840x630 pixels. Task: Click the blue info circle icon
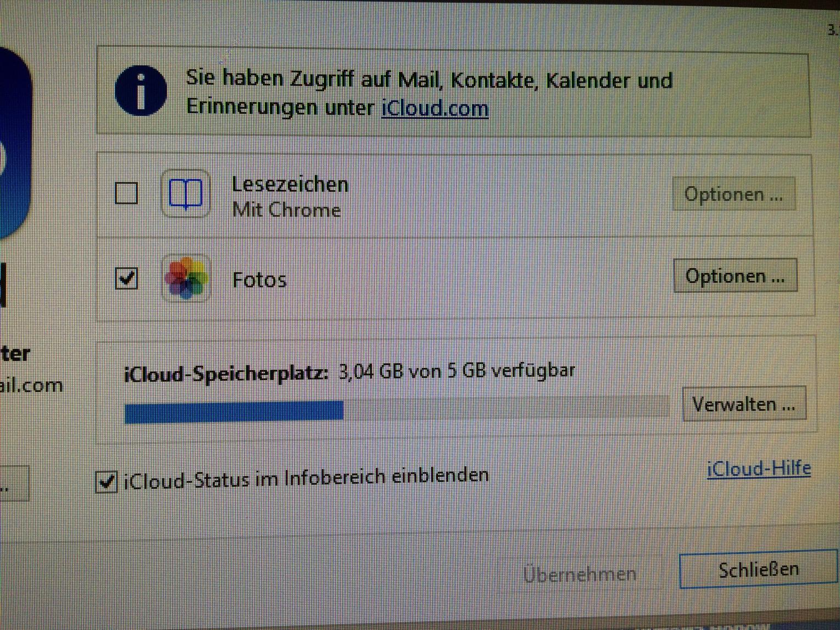(141, 91)
